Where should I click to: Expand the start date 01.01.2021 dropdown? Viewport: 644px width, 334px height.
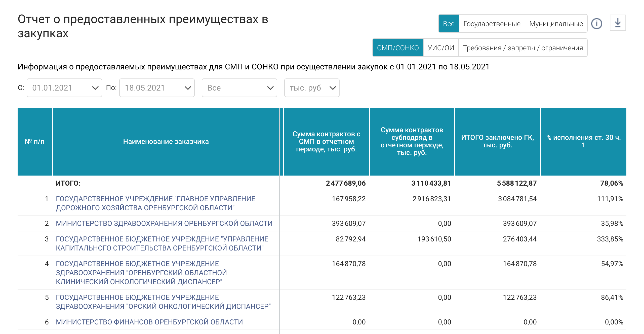pos(64,88)
